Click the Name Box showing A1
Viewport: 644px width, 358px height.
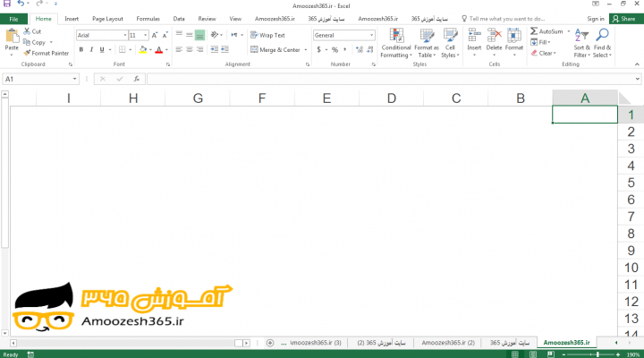(40, 79)
